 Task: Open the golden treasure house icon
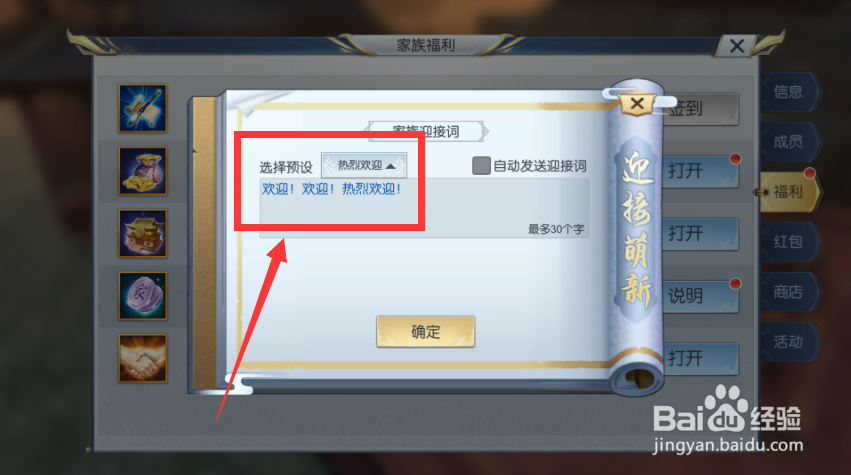[143, 233]
